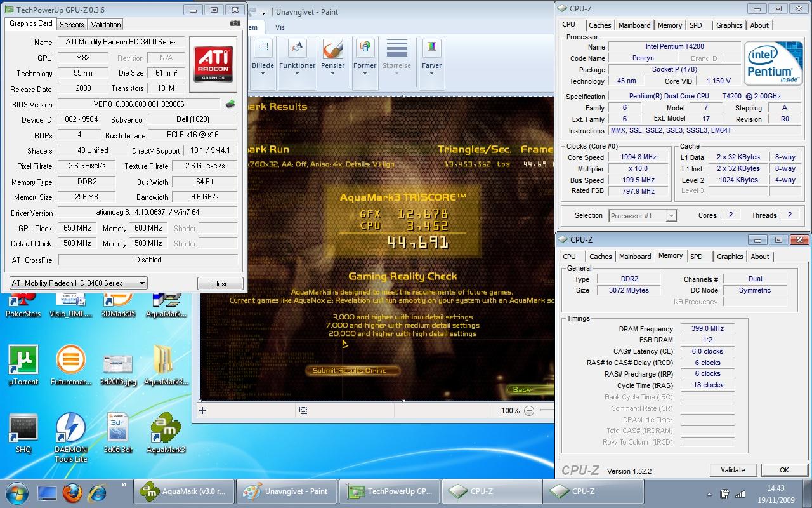
Task: Click the Driver Version atiumdag field
Action: click(148, 213)
